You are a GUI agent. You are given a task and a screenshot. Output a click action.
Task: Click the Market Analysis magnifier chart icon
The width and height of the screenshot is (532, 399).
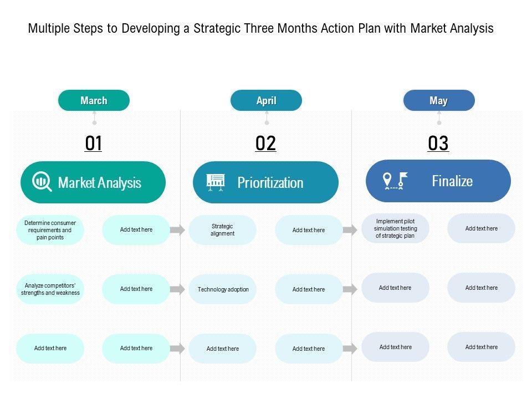(42, 182)
